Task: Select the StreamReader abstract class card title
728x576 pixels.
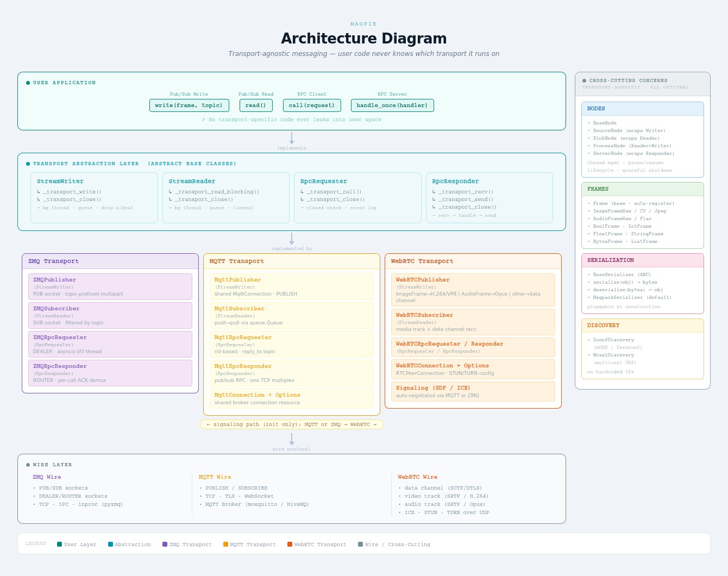Action: pyautogui.click(x=192, y=181)
